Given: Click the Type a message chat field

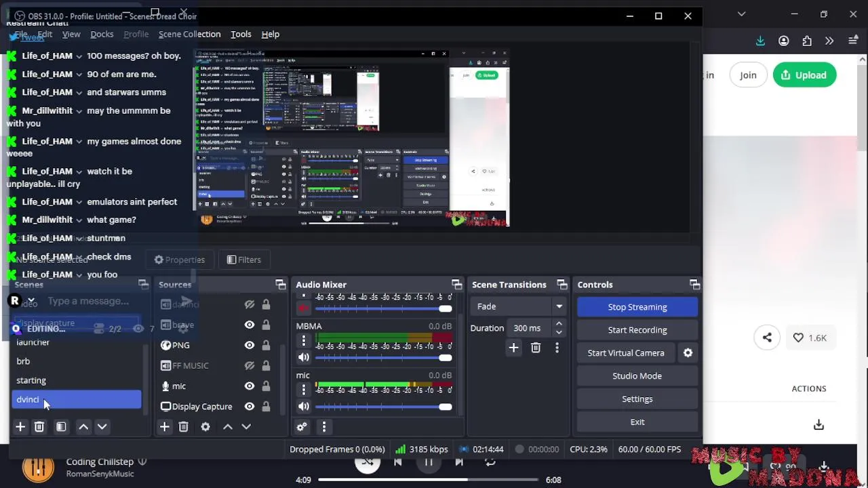Looking at the screenshot, I should [88, 301].
